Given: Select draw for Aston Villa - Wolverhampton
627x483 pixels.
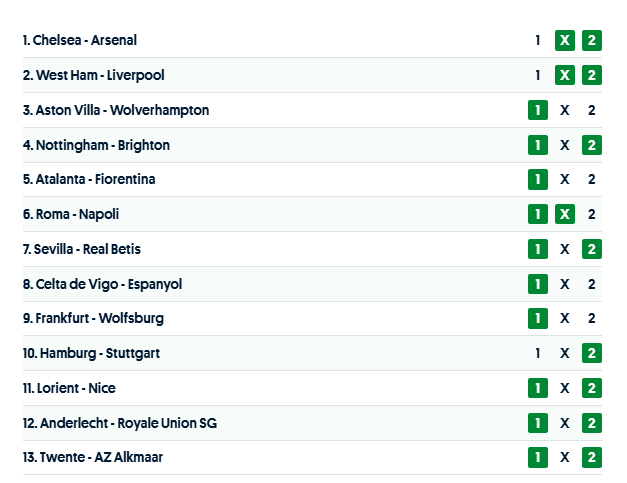Looking at the screenshot, I should [x=565, y=110].
